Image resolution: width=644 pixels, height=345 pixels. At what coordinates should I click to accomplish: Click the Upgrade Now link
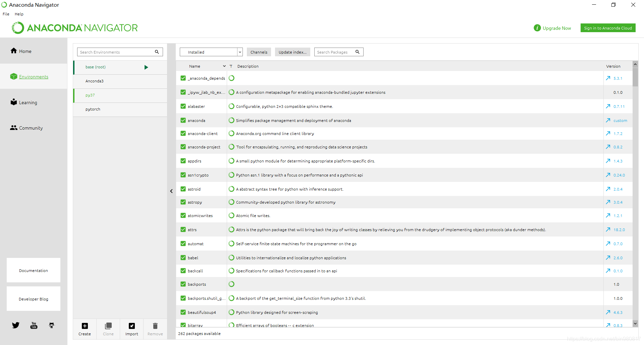[557, 28]
